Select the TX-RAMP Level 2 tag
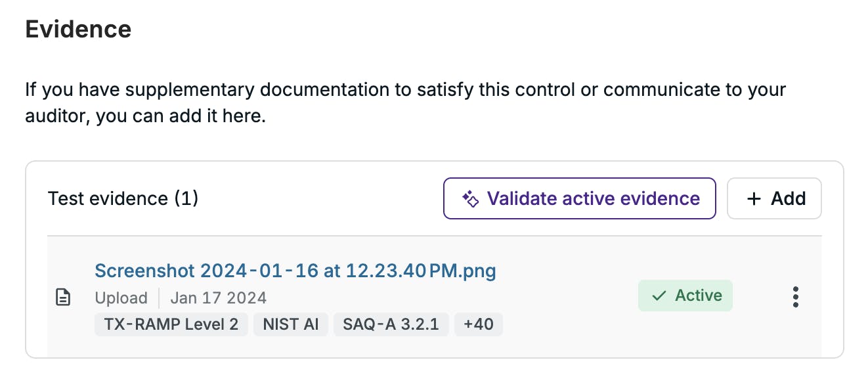868x381 pixels. pyautogui.click(x=171, y=325)
